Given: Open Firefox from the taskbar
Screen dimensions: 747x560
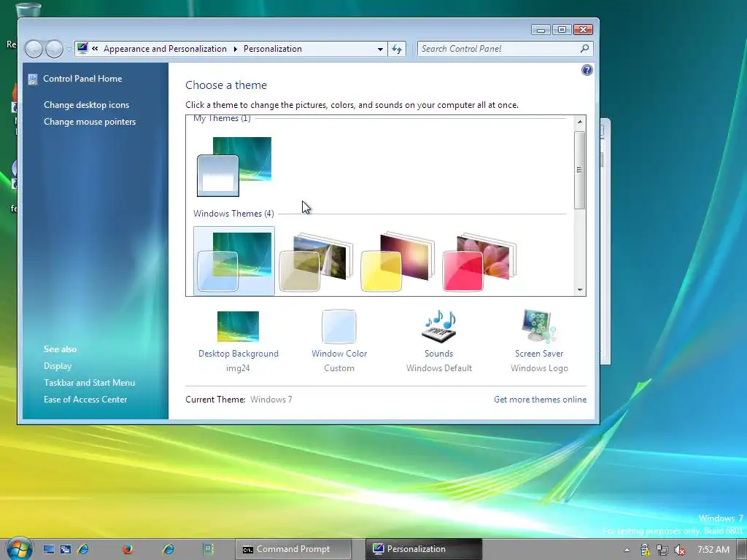Looking at the screenshot, I should click(128, 549).
